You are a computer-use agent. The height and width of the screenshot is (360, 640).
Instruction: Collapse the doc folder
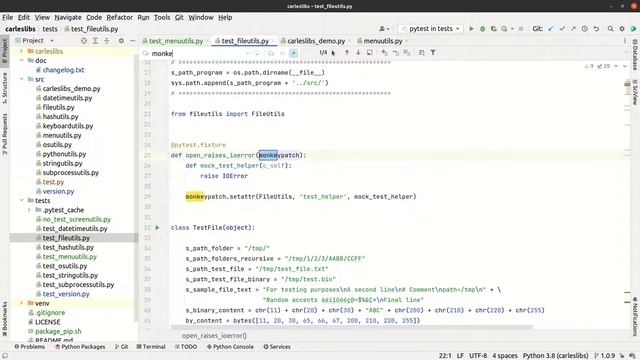22,60
